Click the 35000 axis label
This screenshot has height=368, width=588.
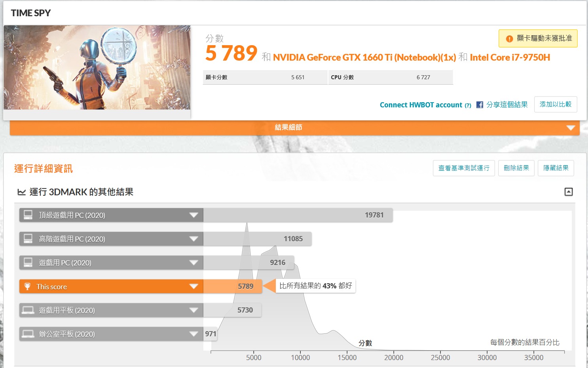(x=534, y=358)
